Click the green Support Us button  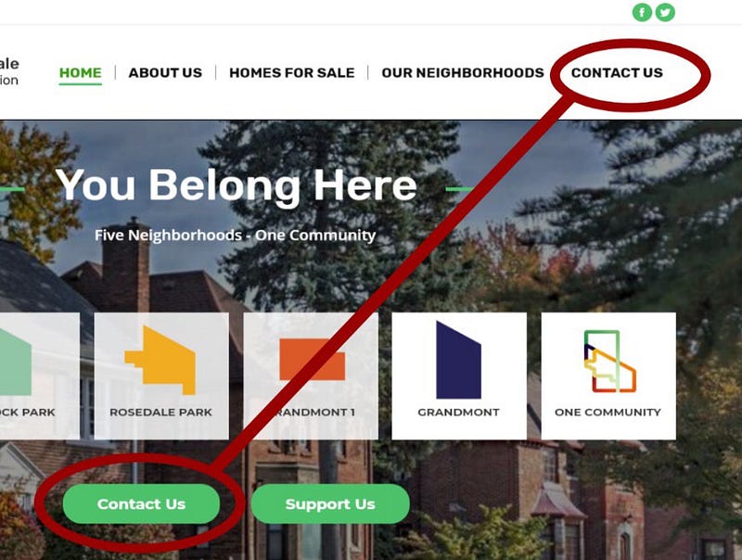point(330,503)
